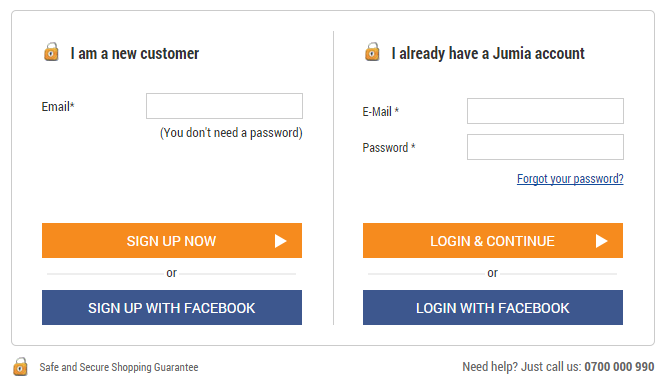Click the lock icon beside new customer heading

[x=51, y=52]
